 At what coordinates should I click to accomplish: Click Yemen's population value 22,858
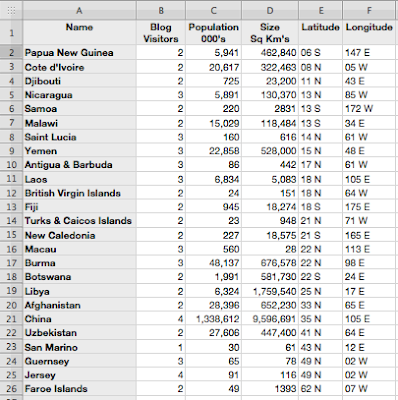tap(213, 151)
